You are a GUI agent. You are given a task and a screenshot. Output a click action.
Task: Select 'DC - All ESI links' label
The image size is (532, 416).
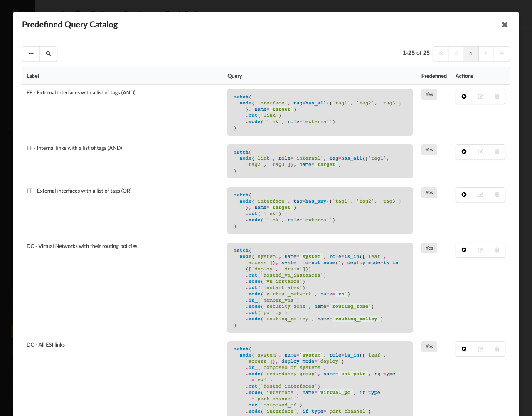coord(46,345)
